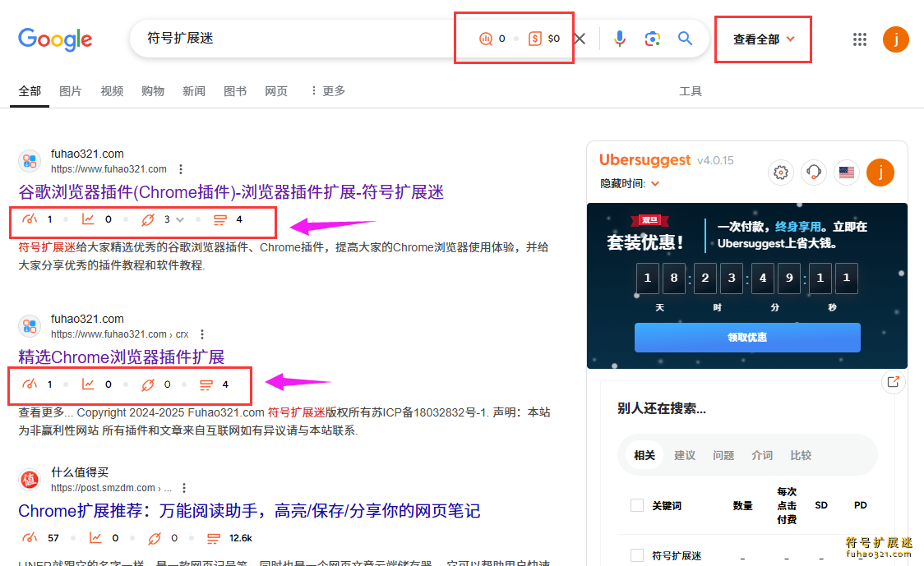Select the 全部 results tab
This screenshot has width=924, height=566.
pyautogui.click(x=30, y=91)
